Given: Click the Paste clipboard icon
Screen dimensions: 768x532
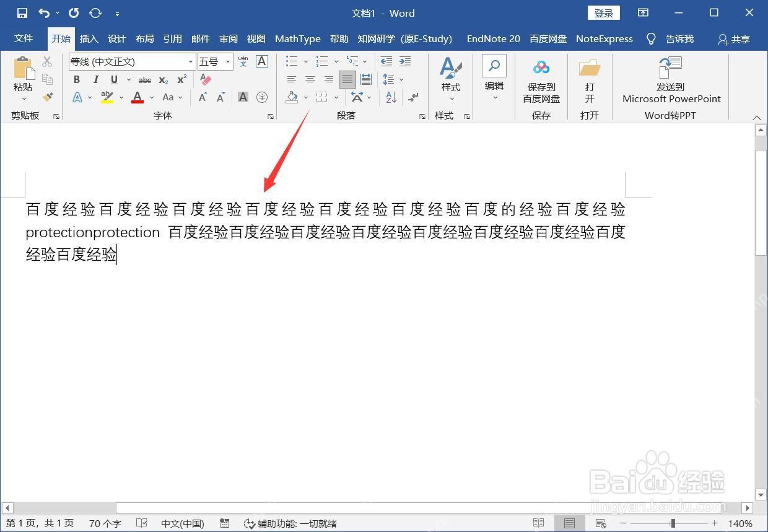Looking at the screenshot, I should click(23, 68).
